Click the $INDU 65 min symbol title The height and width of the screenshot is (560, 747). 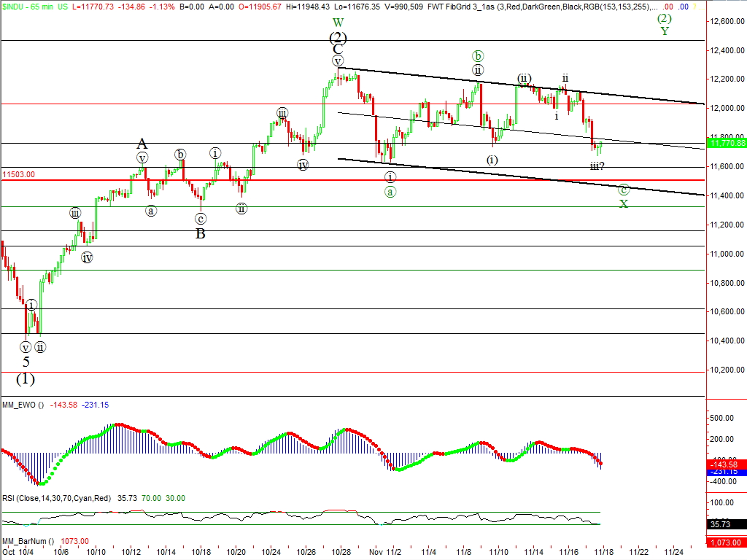pyautogui.click(x=34, y=6)
